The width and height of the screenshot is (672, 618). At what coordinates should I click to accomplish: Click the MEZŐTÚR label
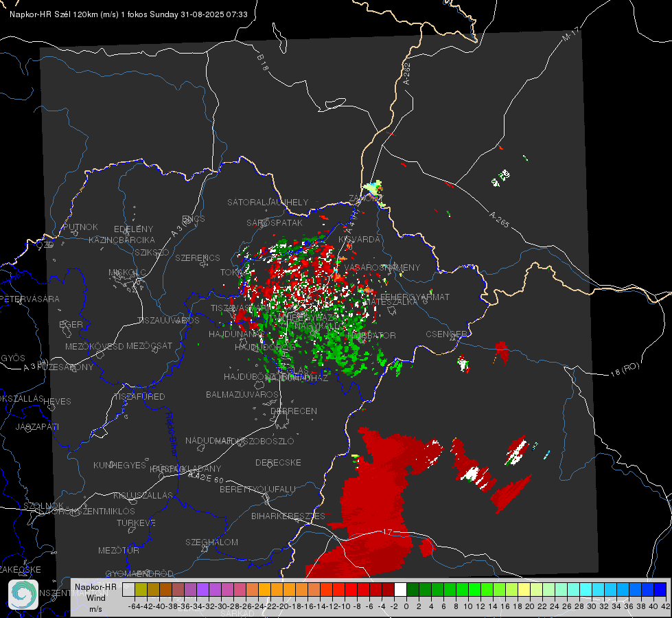click(x=119, y=550)
